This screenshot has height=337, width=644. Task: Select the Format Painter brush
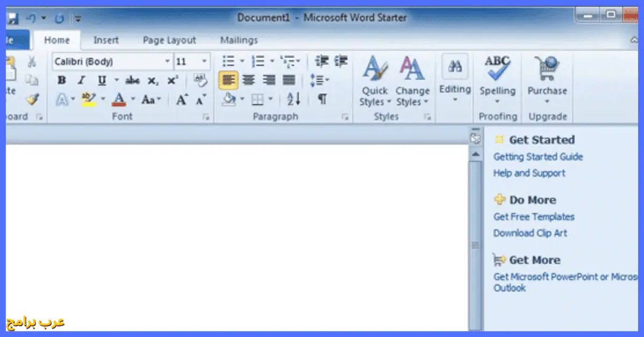[x=32, y=99]
